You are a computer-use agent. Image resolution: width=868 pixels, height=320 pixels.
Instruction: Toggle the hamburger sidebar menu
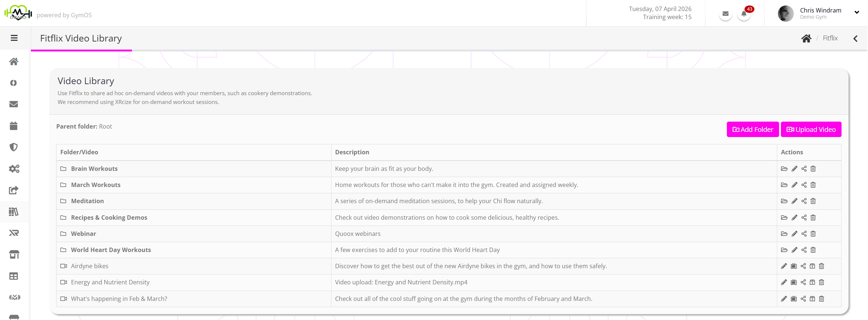pyautogui.click(x=14, y=38)
